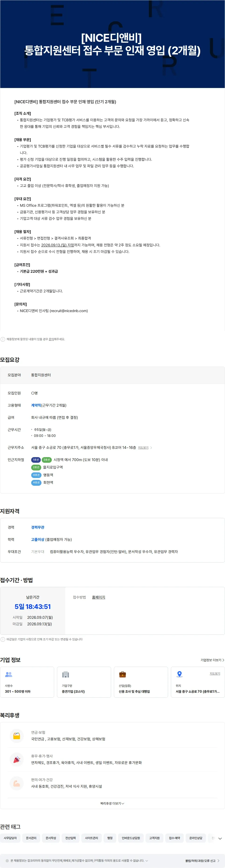The height and width of the screenshot is (868, 225).
Task: Click the 연금·보험 benefit icon
Action: coord(16,736)
